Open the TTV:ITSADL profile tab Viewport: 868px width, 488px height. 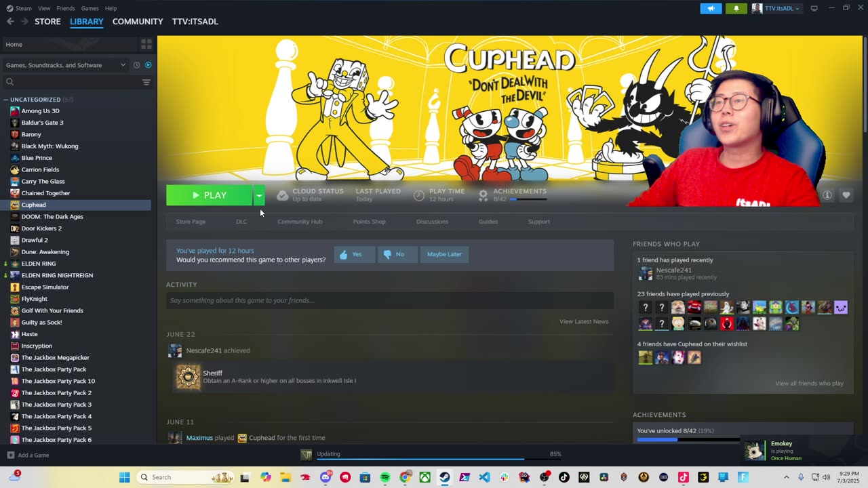[x=195, y=22]
